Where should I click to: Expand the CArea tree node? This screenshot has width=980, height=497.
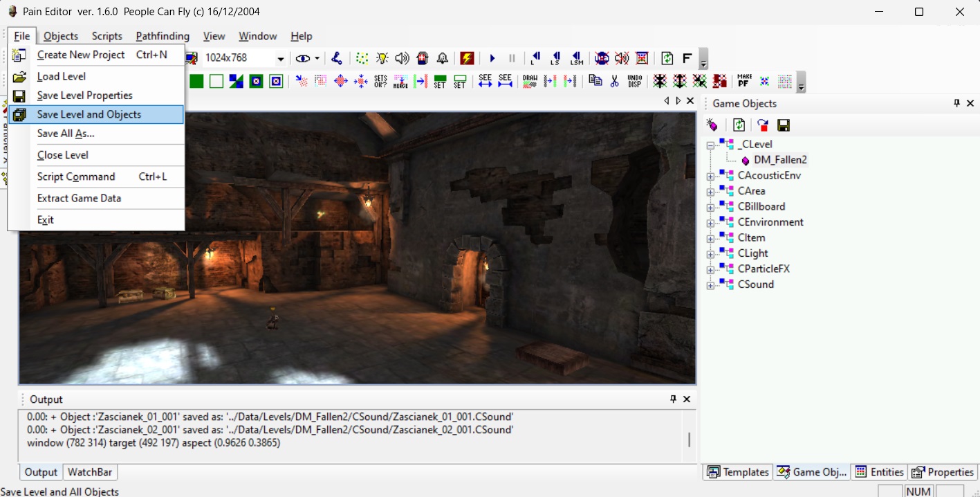pyautogui.click(x=710, y=192)
